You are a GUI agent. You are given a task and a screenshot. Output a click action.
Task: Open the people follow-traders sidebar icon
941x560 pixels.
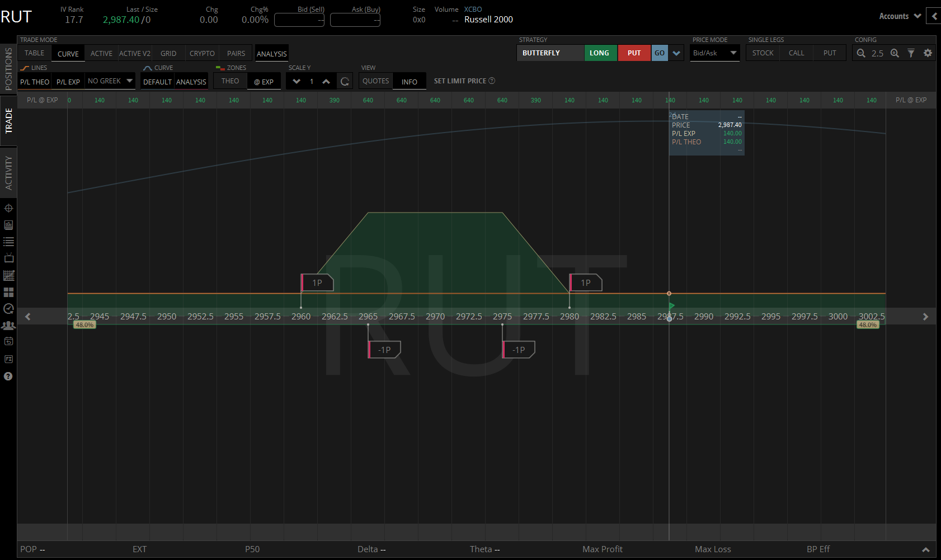click(8, 325)
